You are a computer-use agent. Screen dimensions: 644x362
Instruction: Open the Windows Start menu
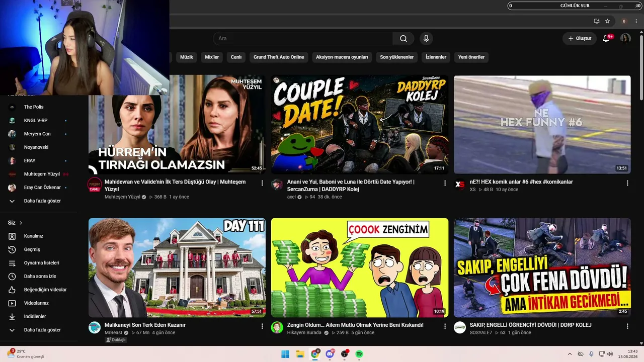[x=285, y=354]
